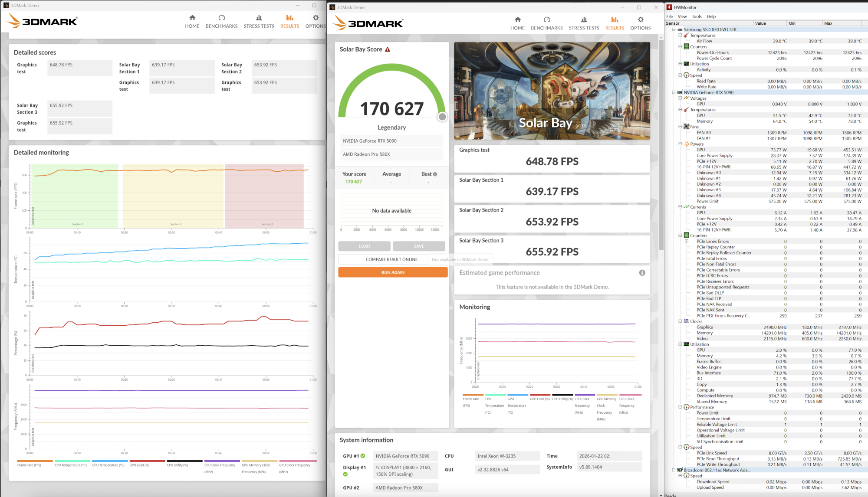The image size is (868, 497).
Task: Click the info icon next to Best
Action: tap(435, 174)
